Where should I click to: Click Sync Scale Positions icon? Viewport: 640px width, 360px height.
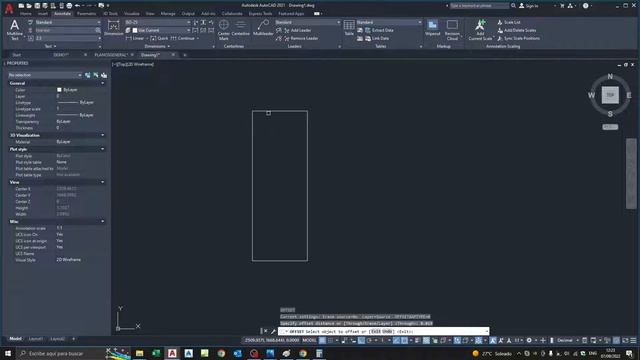pyautogui.click(x=500, y=38)
